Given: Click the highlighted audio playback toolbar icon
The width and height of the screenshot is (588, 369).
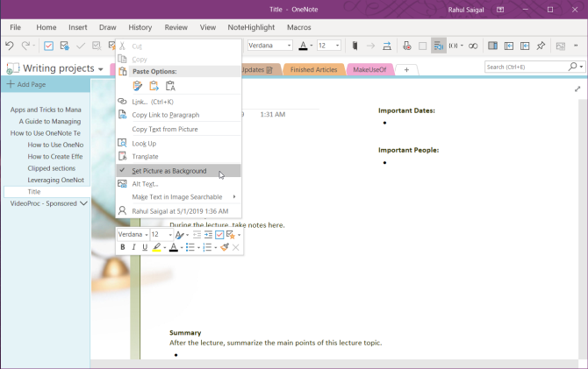Looking at the screenshot, I should pos(439,46).
